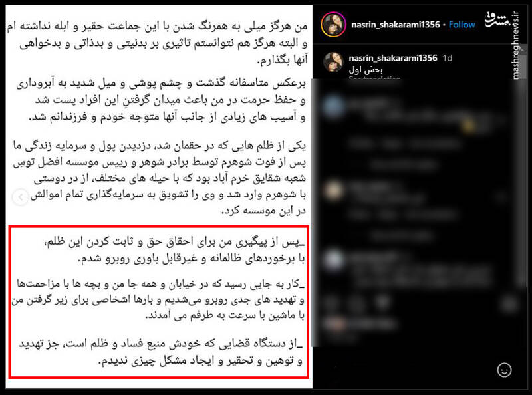Click the blurred like heart icon

coord(332,303)
